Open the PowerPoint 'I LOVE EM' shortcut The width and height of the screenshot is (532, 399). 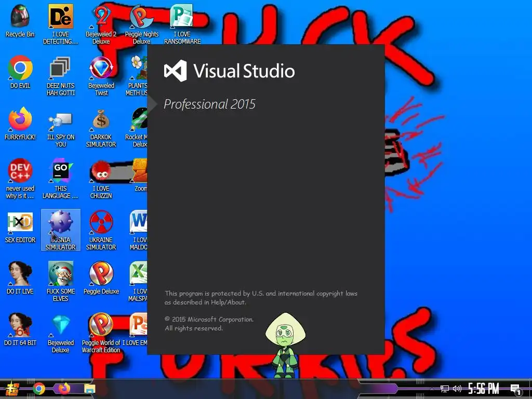tap(136, 329)
